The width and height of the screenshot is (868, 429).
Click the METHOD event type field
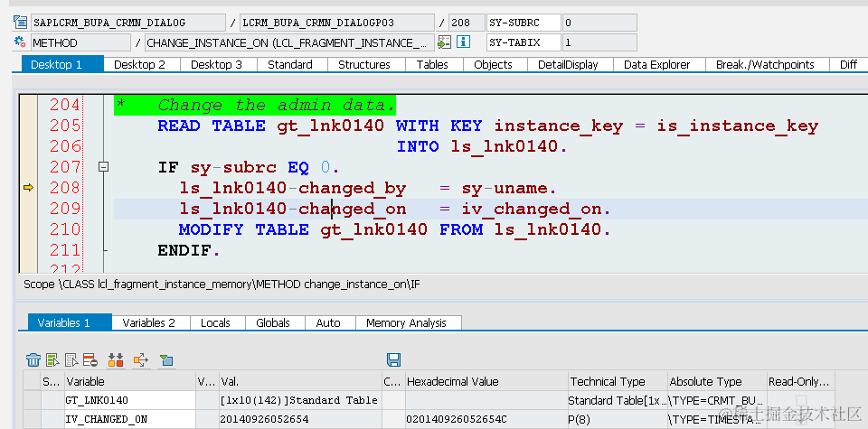click(80, 42)
